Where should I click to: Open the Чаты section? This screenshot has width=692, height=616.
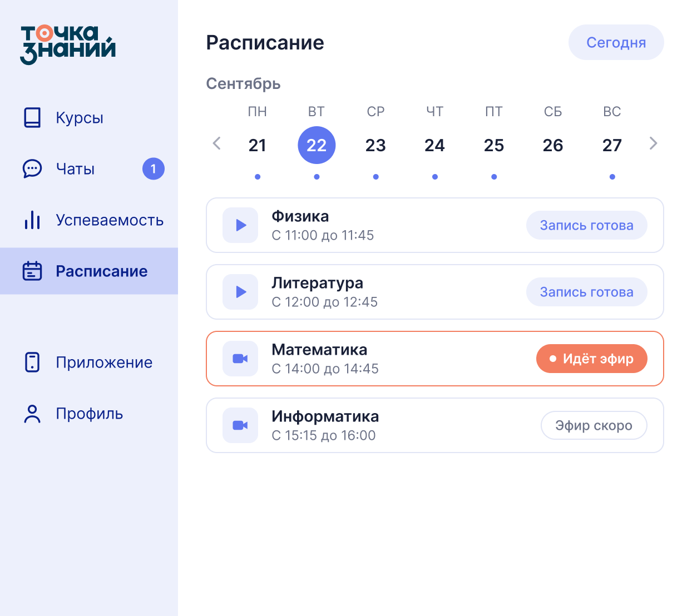(x=89, y=169)
